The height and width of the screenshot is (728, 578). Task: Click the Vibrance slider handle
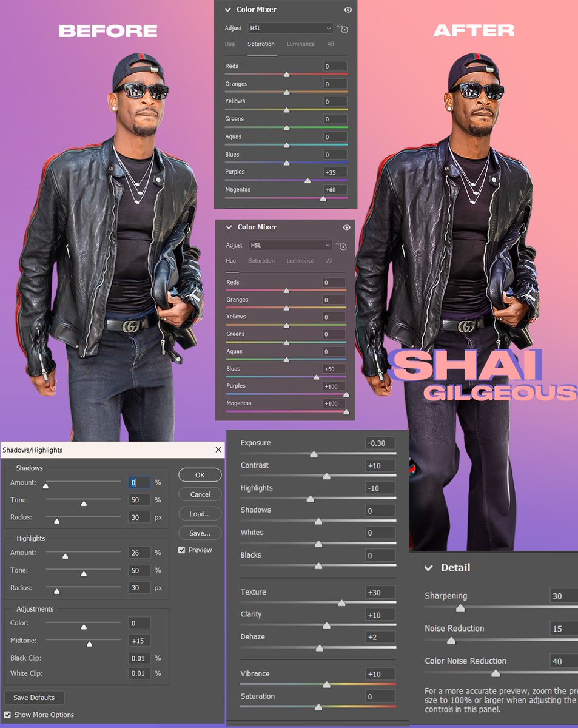[326, 685]
